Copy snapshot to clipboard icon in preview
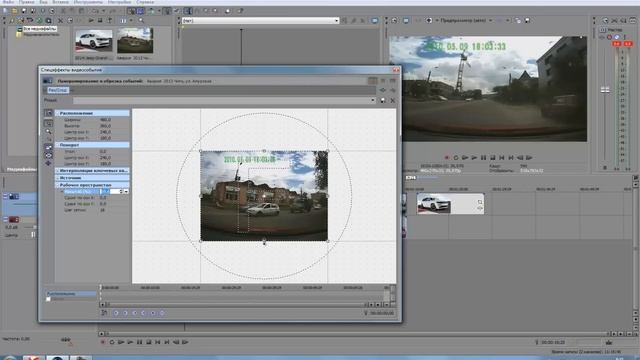This screenshot has width=640, height=360. (x=518, y=20)
